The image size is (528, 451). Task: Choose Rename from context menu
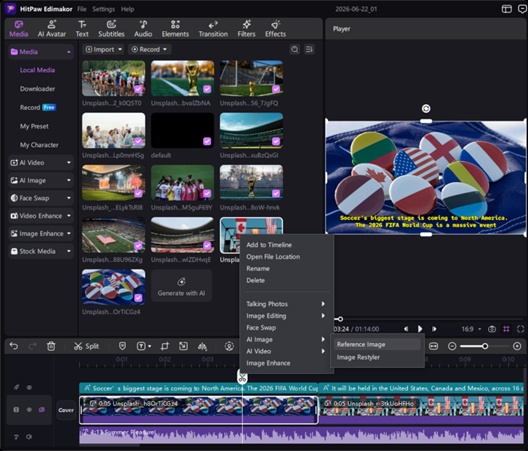pyautogui.click(x=287, y=268)
